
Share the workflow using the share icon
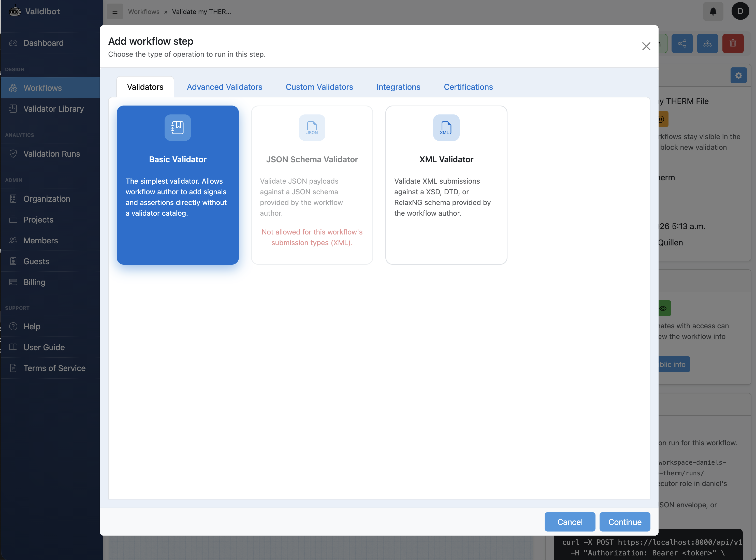tap(682, 43)
